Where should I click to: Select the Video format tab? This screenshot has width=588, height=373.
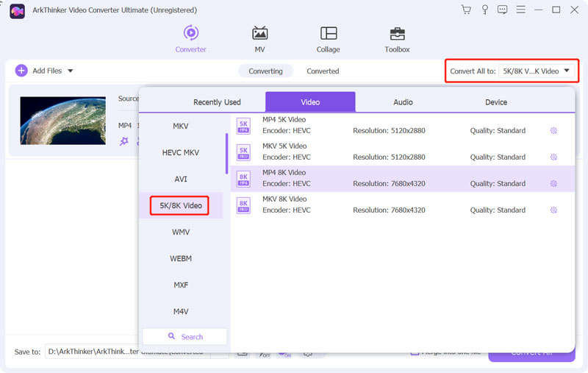pyautogui.click(x=310, y=102)
